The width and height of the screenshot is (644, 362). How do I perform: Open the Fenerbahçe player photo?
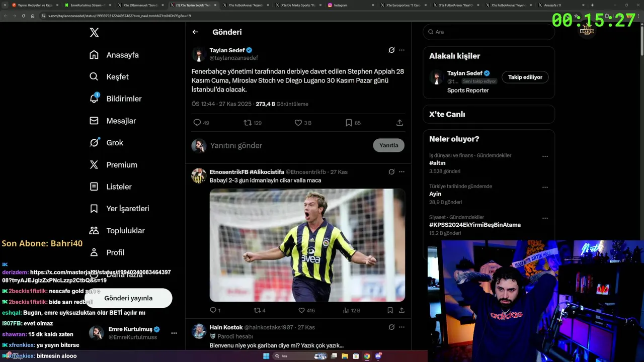[307, 245]
